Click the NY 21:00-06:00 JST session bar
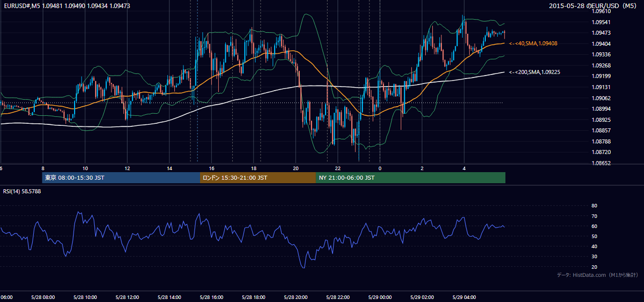The image size is (644, 302). tap(411, 178)
